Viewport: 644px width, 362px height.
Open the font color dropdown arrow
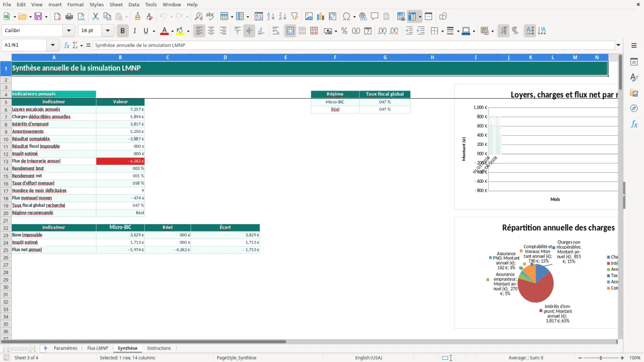171,31
